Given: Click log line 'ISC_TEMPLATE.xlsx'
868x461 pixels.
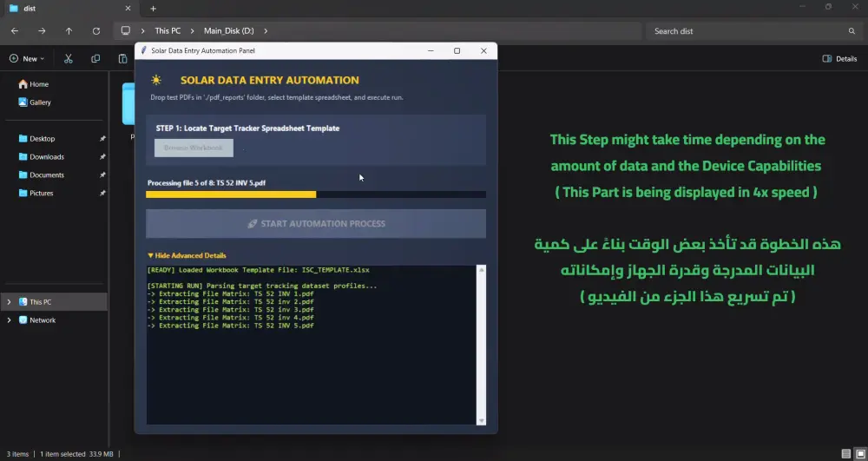Looking at the screenshot, I should click(258, 270).
